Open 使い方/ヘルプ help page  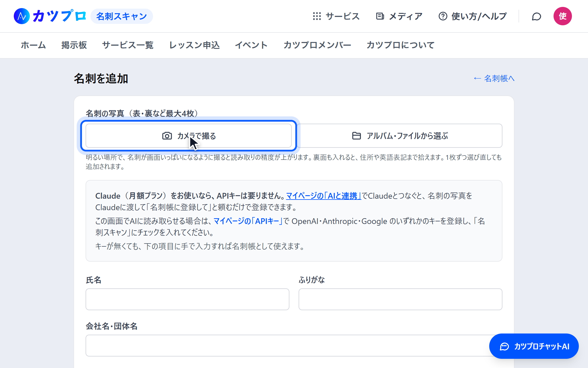pos(473,16)
